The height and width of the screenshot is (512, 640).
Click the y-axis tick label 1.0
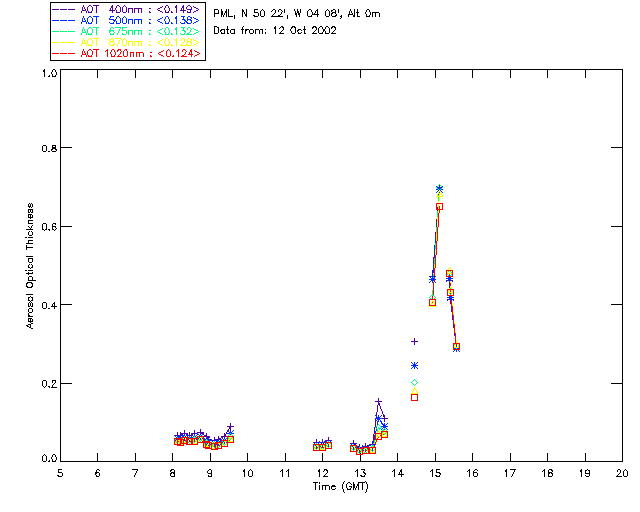[49, 73]
